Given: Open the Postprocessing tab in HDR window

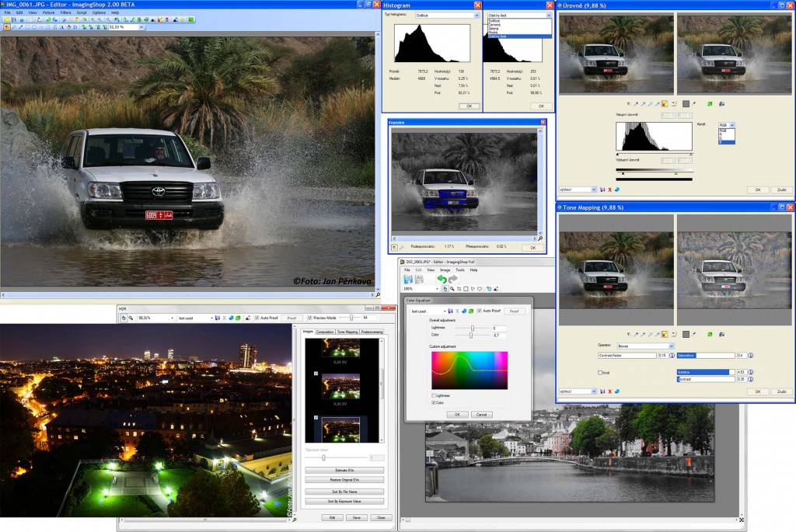Looking at the screenshot, I should pyautogui.click(x=372, y=332).
